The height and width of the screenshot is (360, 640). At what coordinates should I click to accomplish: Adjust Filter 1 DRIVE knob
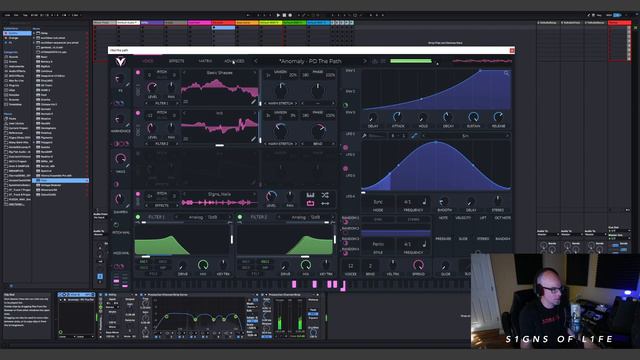182,266
